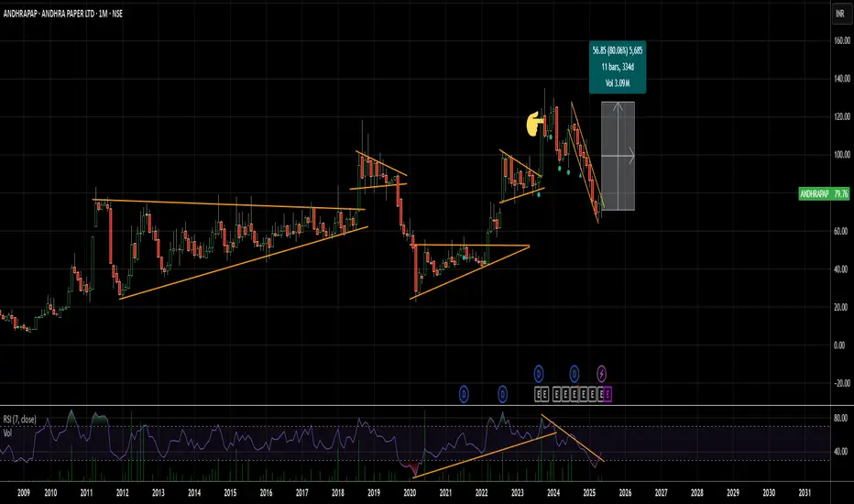
Task: Select the RSI (7, close) indicator legend
Action: click(19, 420)
